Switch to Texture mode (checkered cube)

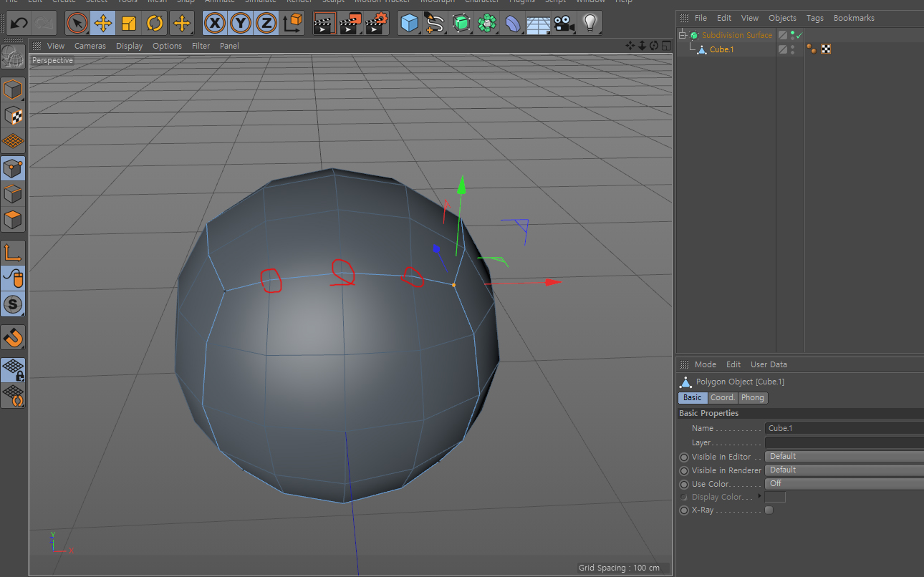point(13,115)
